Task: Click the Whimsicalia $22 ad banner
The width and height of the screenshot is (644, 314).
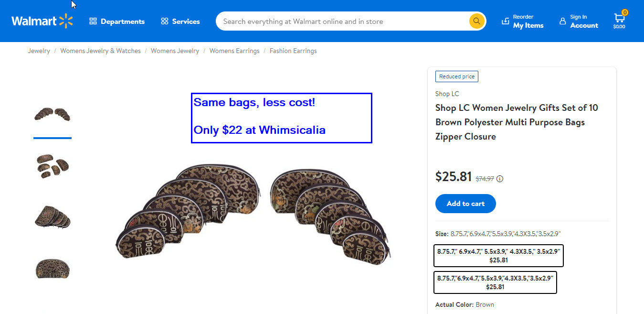Action: 281,118
